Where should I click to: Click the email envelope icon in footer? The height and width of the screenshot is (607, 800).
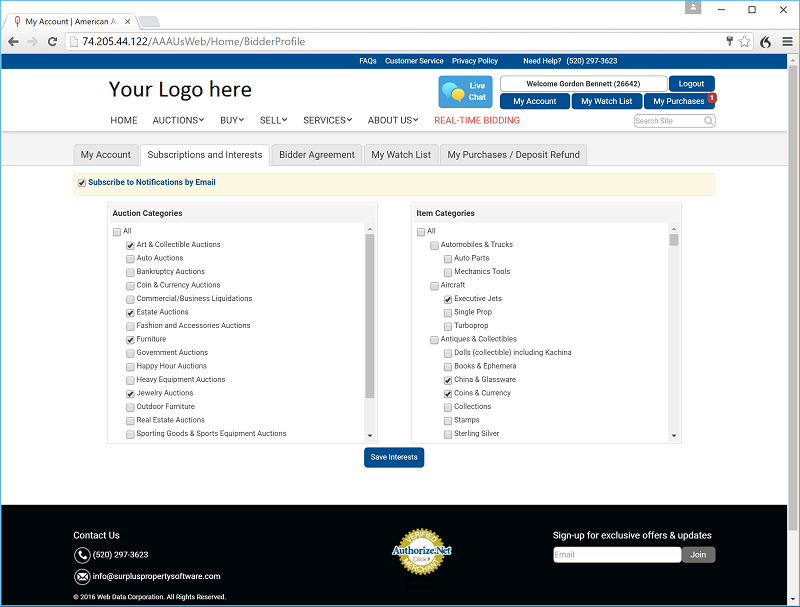tap(82, 577)
